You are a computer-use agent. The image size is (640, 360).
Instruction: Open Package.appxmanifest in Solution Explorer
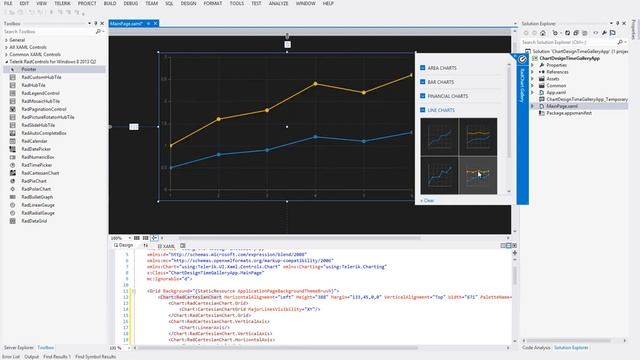point(569,113)
